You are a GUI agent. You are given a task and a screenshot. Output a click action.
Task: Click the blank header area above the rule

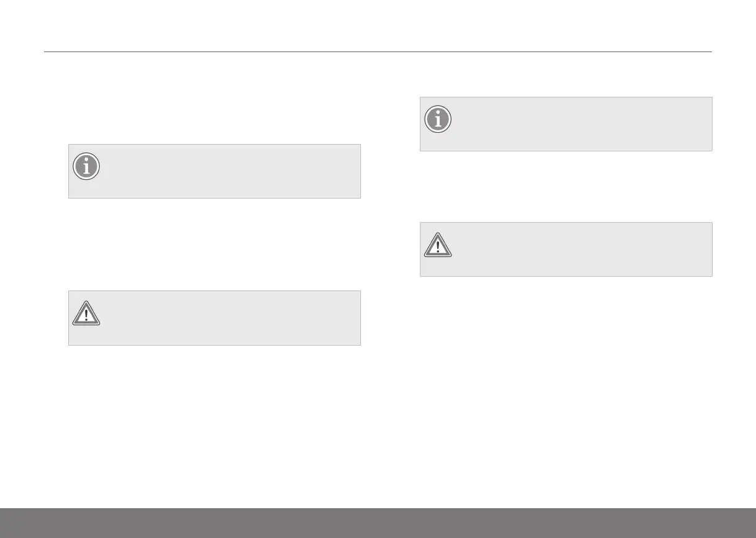[x=378, y=26]
